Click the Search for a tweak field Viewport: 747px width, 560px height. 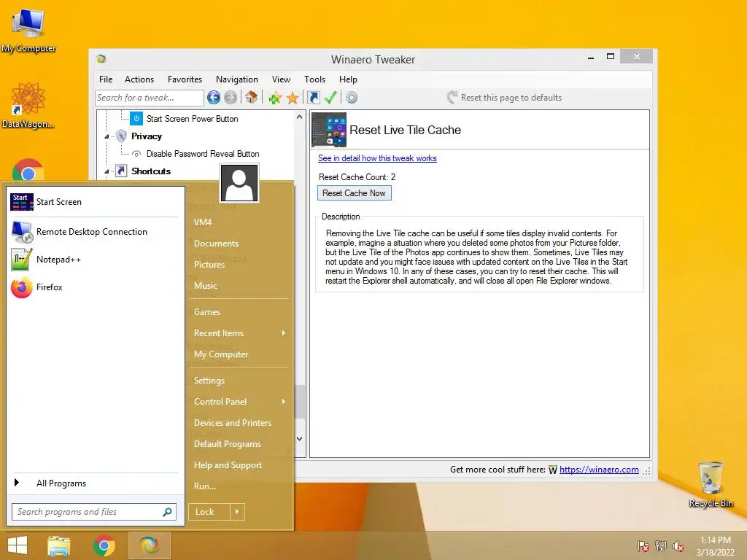tap(149, 98)
